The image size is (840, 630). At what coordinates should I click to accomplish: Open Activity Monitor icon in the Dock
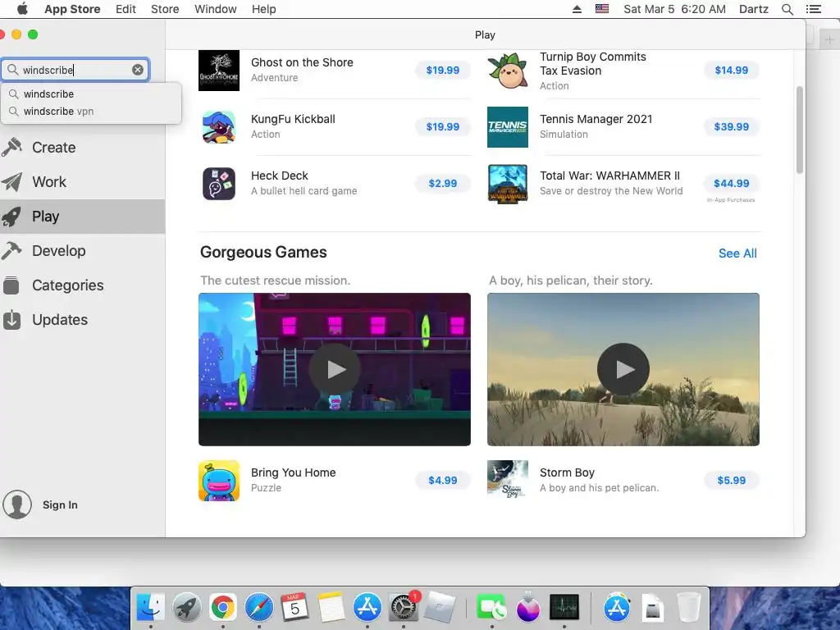564,608
